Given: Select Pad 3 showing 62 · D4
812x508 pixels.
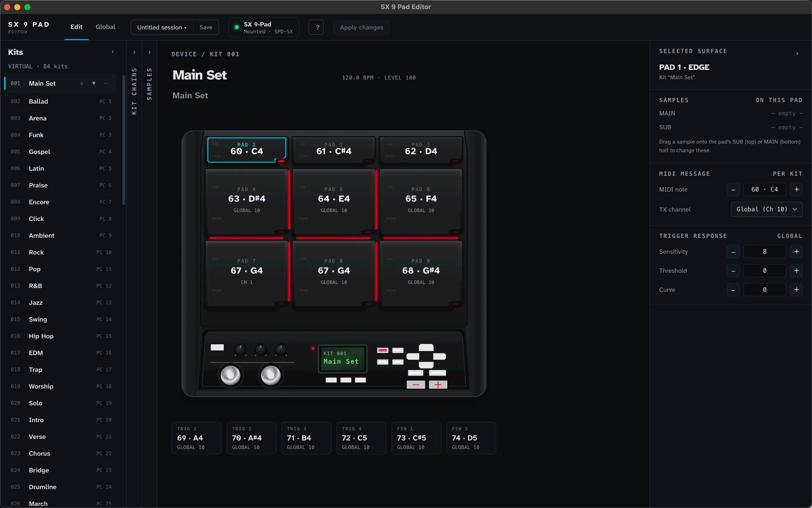Looking at the screenshot, I should click(421, 150).
